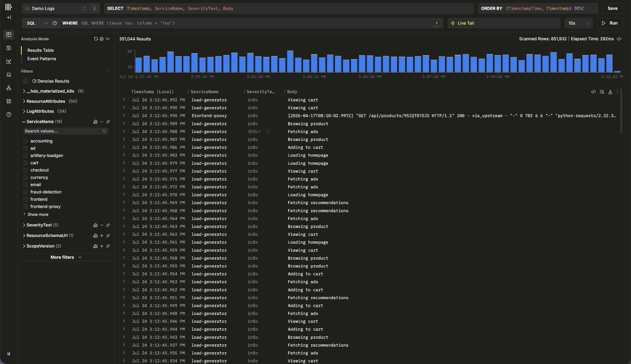This screenshot has height=364, width=631.
Task: Show more ServiceName values
Action: (x=38, y=214)
